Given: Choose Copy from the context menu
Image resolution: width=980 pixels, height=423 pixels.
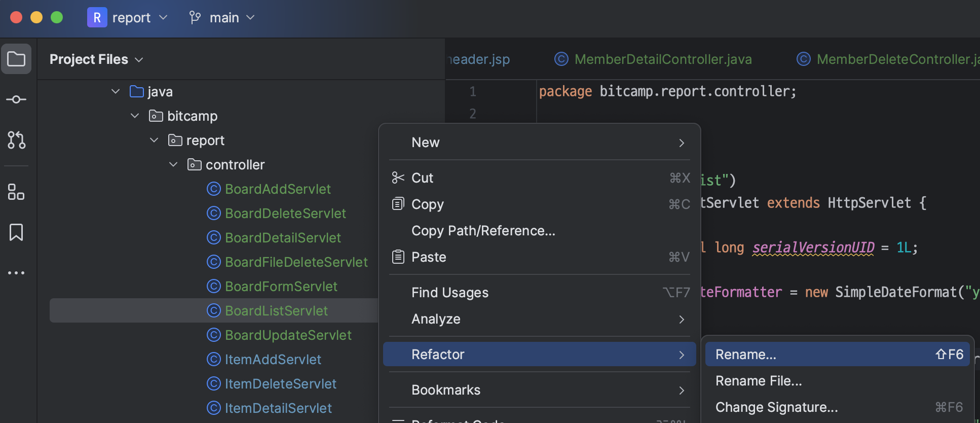Looking at the screenshot, I should [x=540, y=204].
